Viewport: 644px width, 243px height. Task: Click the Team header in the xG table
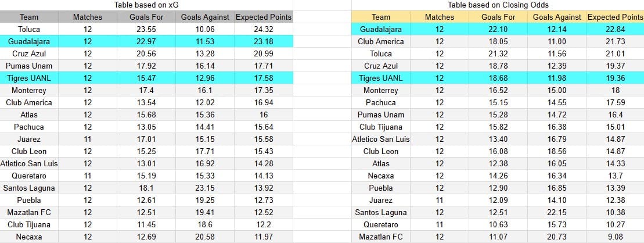pos(29,17)
